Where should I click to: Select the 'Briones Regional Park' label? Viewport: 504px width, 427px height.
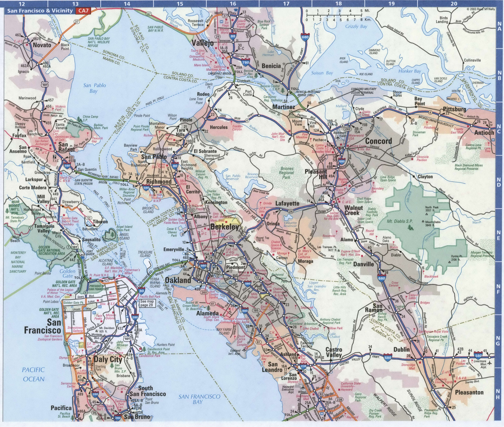pyautogui.click(x=286, y=173)
